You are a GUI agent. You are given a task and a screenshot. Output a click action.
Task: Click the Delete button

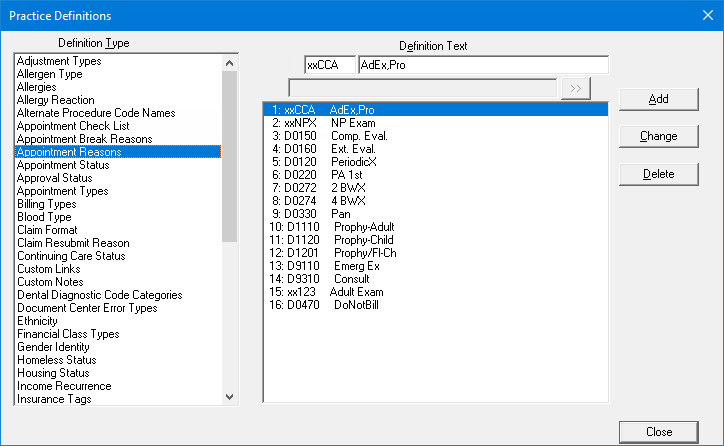[x=658, y=174]
